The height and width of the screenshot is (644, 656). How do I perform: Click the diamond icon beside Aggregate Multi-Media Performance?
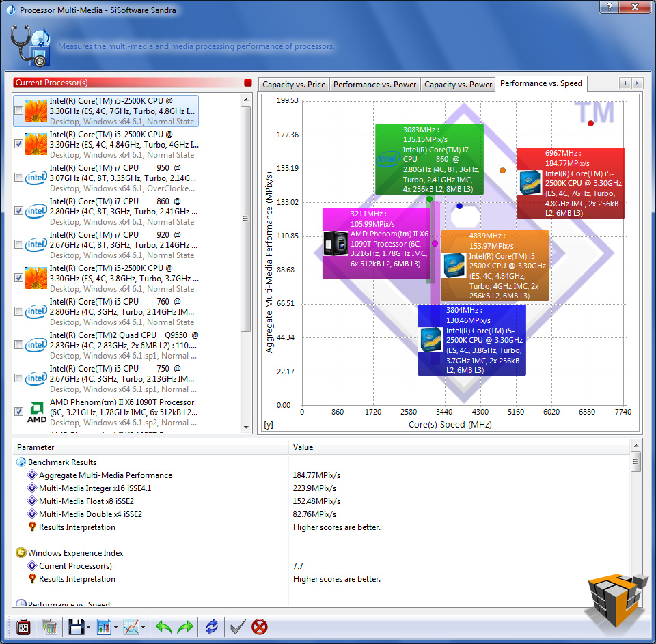32,475
